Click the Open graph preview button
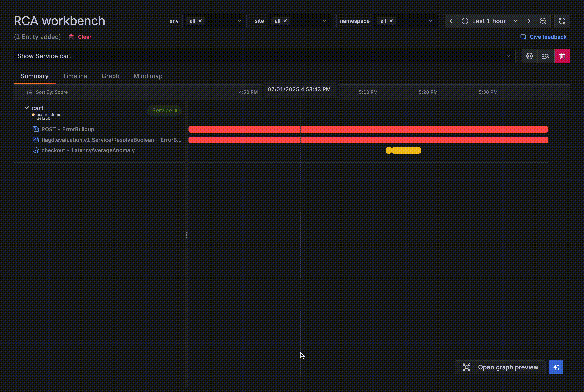Screen dimensions: 584x392 click(500, 367)
